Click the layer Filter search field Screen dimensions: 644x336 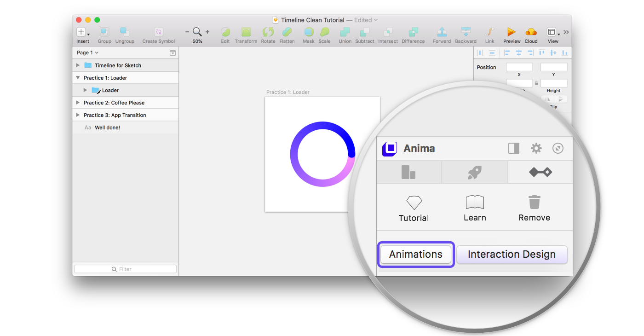pyautogui.click(x=125, y=269)
